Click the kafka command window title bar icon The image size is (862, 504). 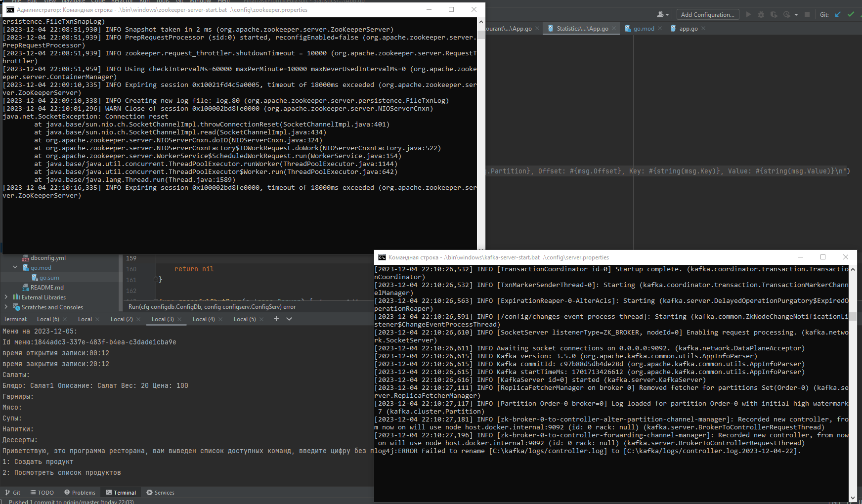(x=382, y=257)
